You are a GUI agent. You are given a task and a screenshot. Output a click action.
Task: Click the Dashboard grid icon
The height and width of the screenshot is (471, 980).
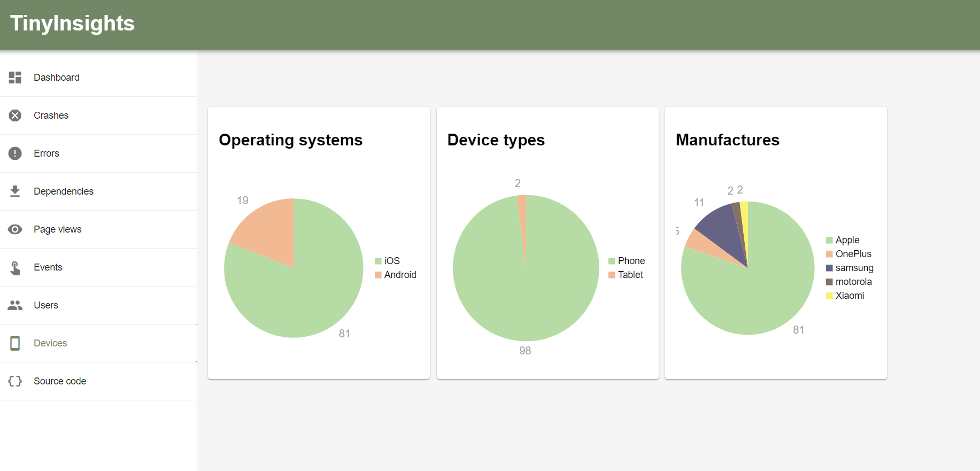15,78
